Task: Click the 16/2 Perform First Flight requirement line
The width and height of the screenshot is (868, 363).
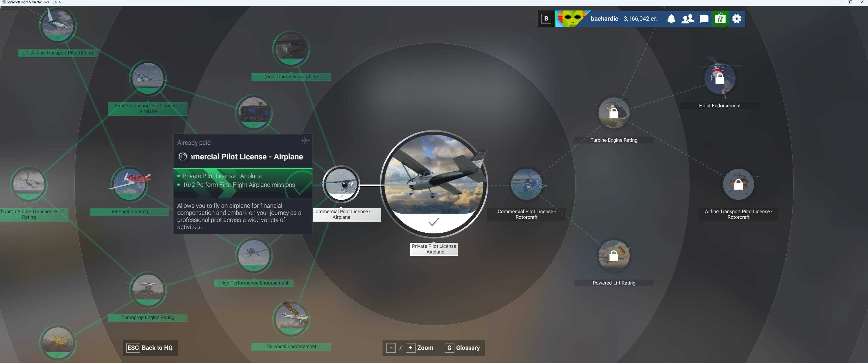Action: click(238, 185)
